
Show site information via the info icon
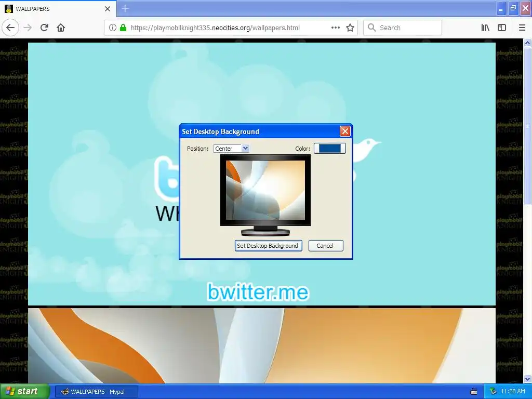tap(113, 28)
